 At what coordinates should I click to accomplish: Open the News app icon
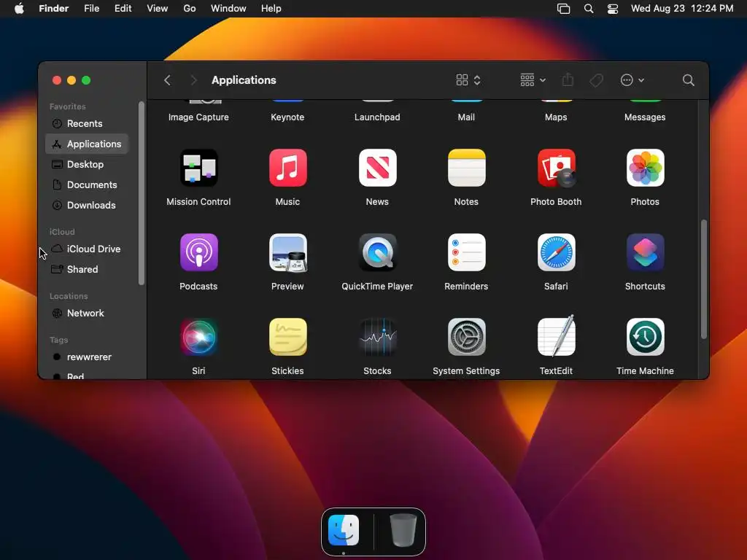[x=377, y=168]
